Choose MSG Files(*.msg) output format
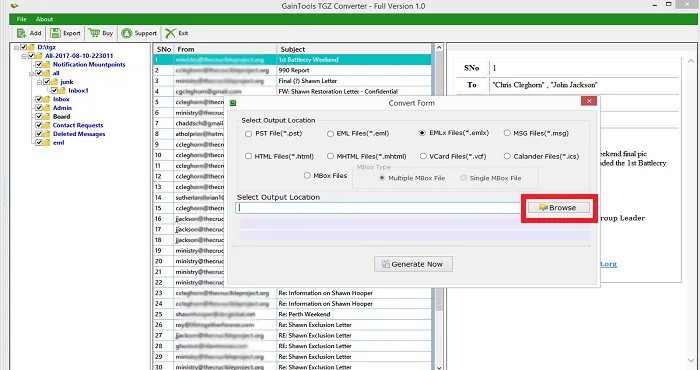The height and width of the screenshot is (370, 700). coord(507,133)
